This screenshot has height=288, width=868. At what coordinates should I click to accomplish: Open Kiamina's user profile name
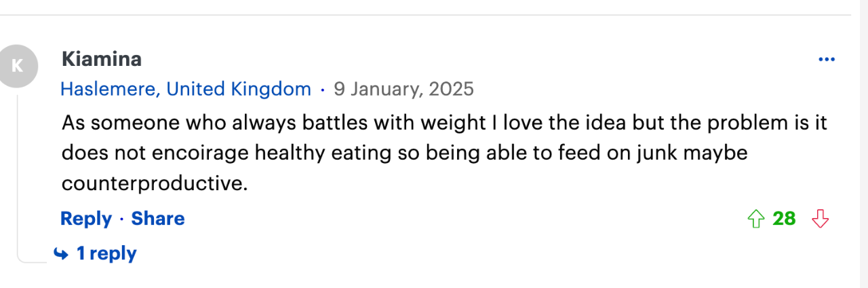click(x=102, y=59)
